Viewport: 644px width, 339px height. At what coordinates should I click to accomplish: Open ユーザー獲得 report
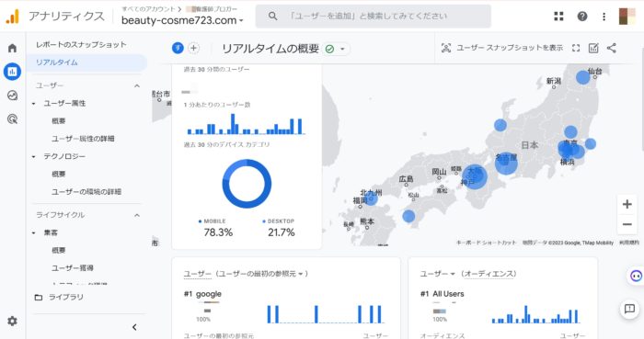[x=73, y=267]
